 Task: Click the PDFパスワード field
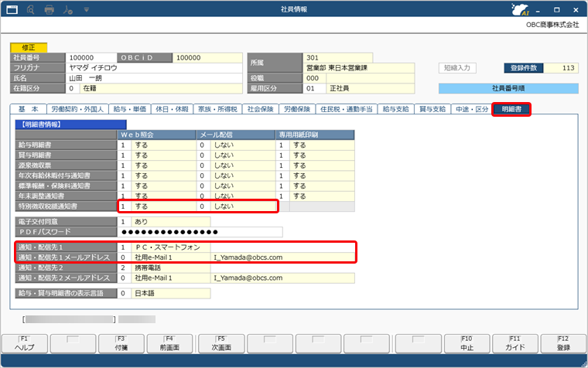coord(201,232)
